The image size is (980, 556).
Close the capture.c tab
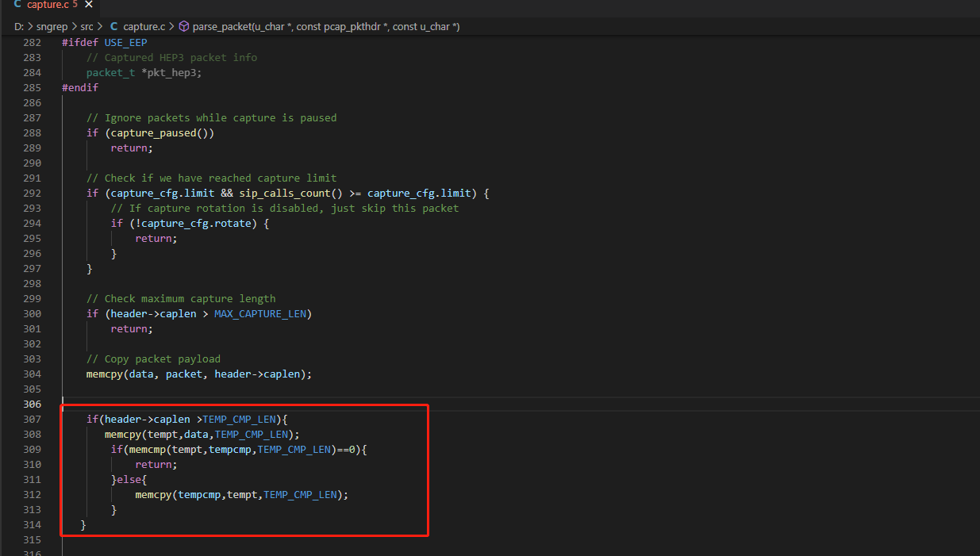point(88,5)
